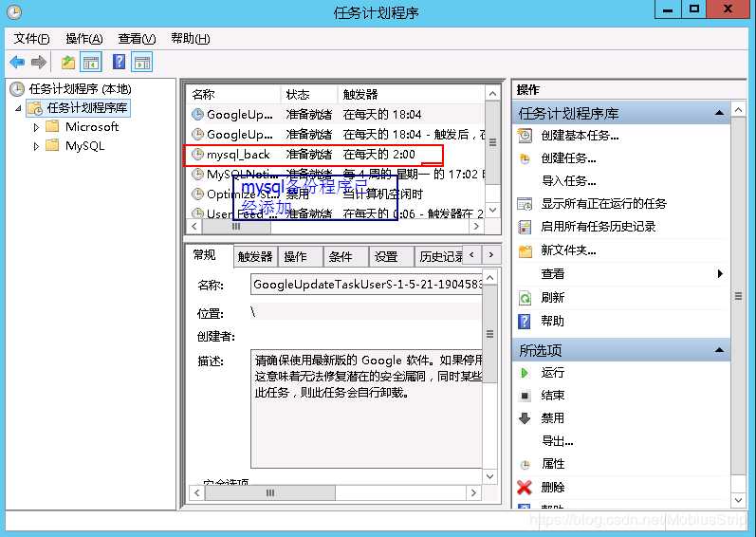Click the 刷新 refresh icon
756x537 pixels.
coord(526,298)
